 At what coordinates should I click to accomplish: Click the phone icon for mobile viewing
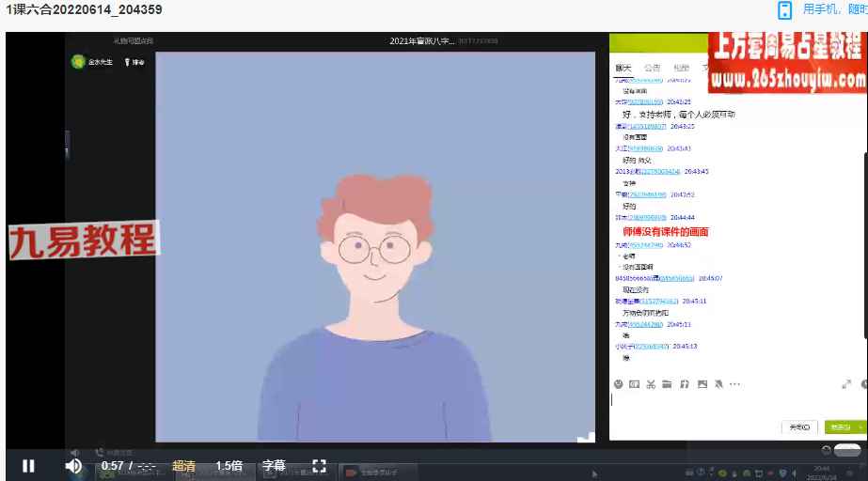tap(784, 10)
